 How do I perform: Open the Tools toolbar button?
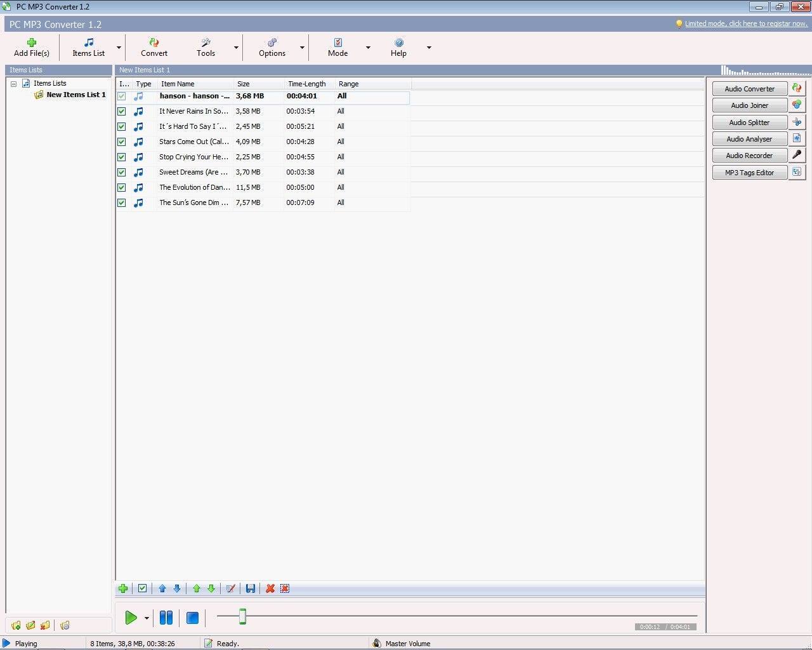[206, 48]
